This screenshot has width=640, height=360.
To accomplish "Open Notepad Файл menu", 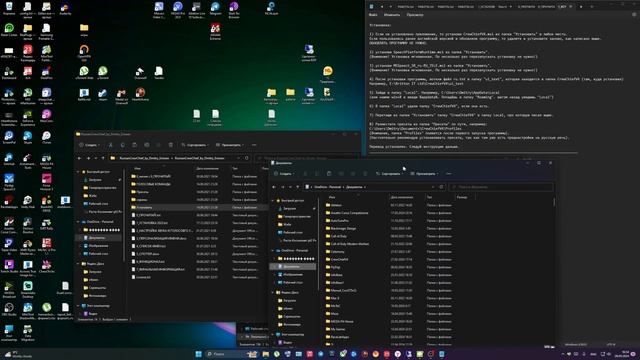I will 373,15.
